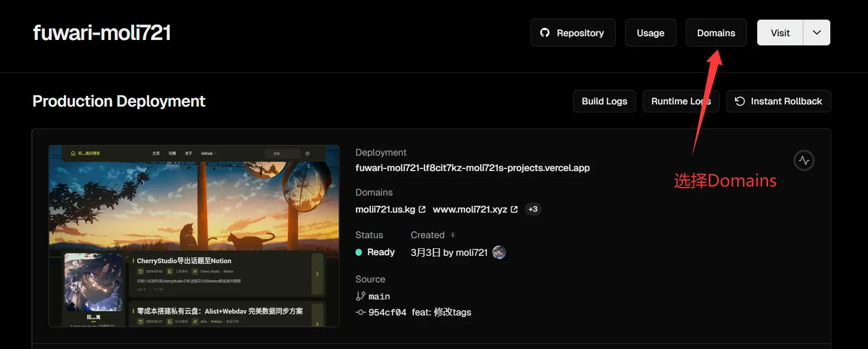
Task: Show the +3 additional domains
Action: [x=533, y=209]
